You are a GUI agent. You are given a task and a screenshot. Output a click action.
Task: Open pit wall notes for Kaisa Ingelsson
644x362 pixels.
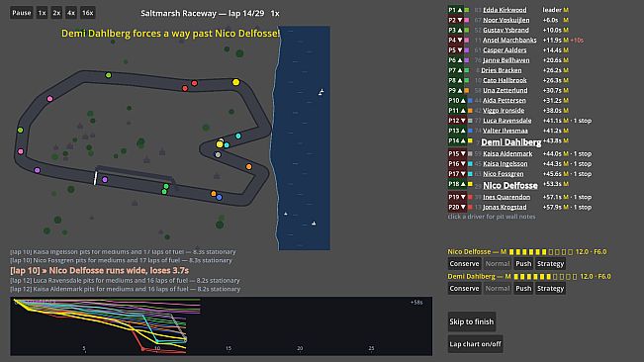coord(506,164)
